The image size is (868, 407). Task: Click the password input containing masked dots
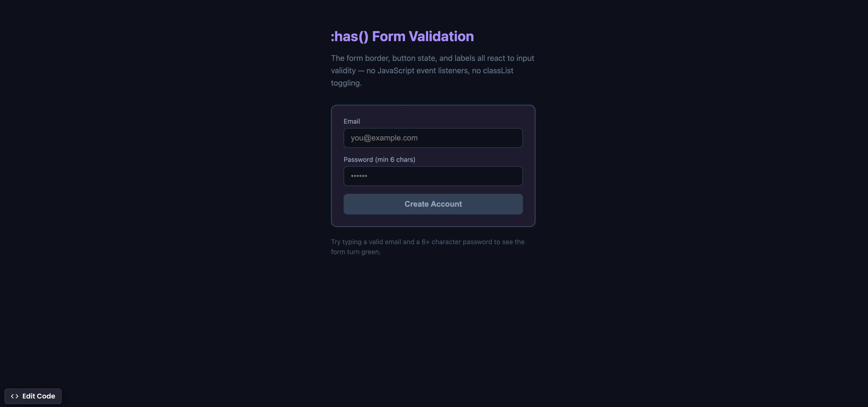tap(433, 176)
